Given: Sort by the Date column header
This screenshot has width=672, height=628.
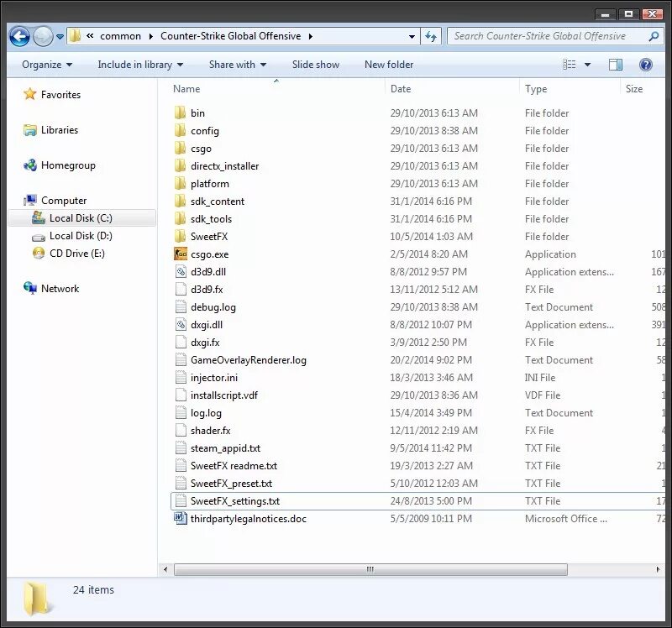Looking at the screenshot, I should pyautogui.click(x=401, y=89).
